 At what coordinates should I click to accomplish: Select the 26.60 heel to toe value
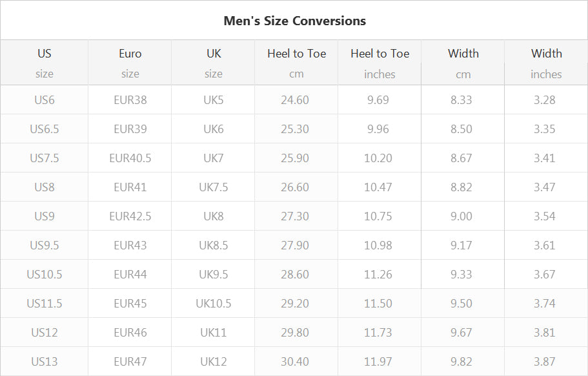click(296, 187)
